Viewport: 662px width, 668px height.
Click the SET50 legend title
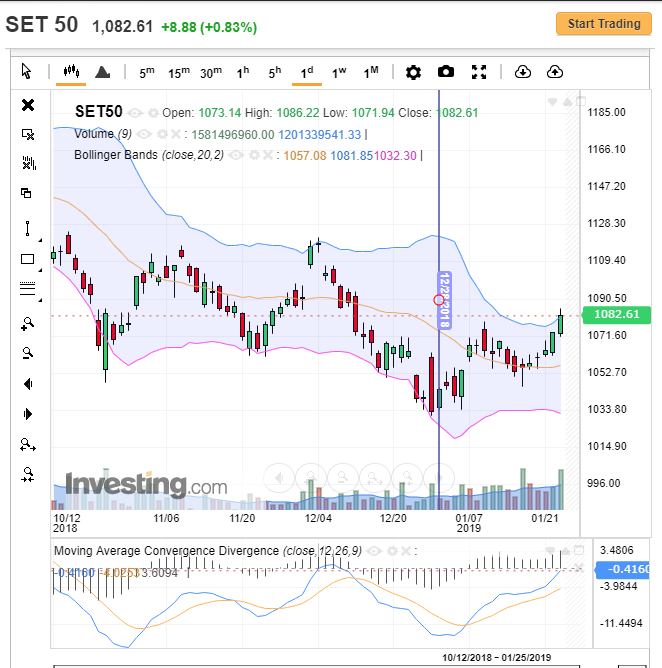99,112
